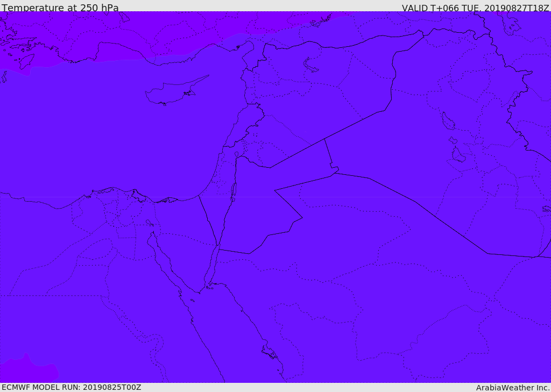Click the Dead Sea outline on the map
Image resolution: width=551 pixels, height=392 pixels.
click(234, 192)
